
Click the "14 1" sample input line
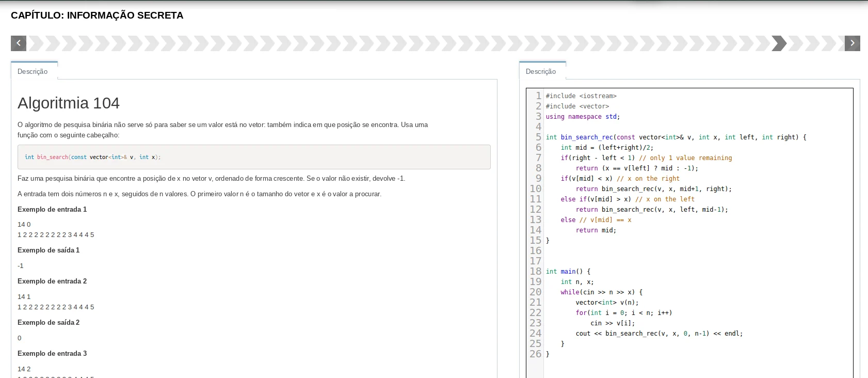[x=24, y=297]
